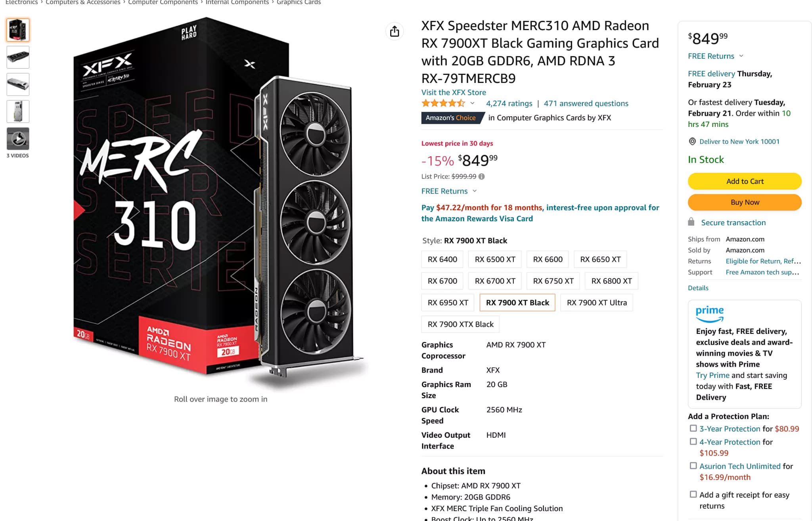Expand FREE Returns below List Price
Image resolution: width=812 pixels, height=521 pixels.
point(475,191)
